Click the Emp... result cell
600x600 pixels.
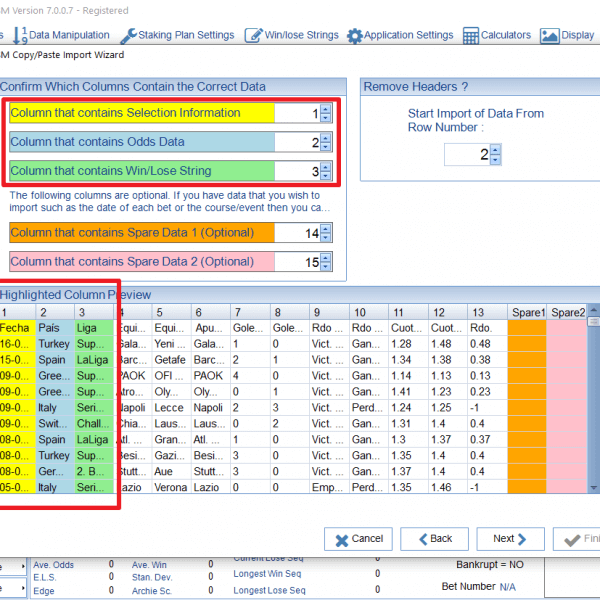click(329, 487)
